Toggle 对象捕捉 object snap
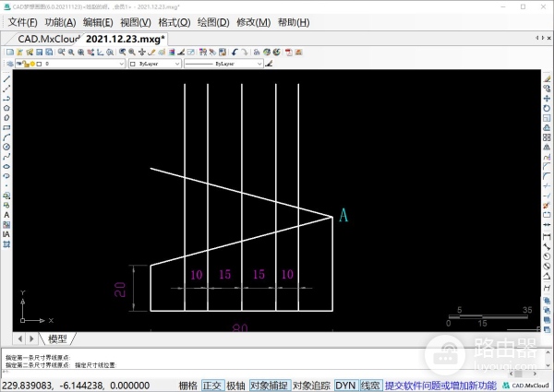This screenshot has height=392, width=554. pyautogui.click(x=269, y=385)
